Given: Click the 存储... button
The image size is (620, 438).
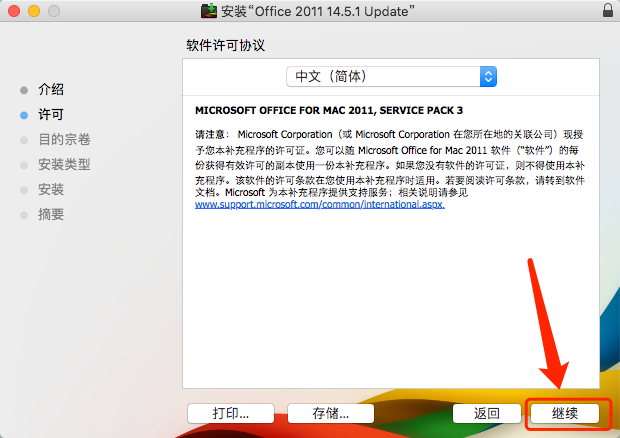Looking at the screenshot, I should tap(331, 413).
